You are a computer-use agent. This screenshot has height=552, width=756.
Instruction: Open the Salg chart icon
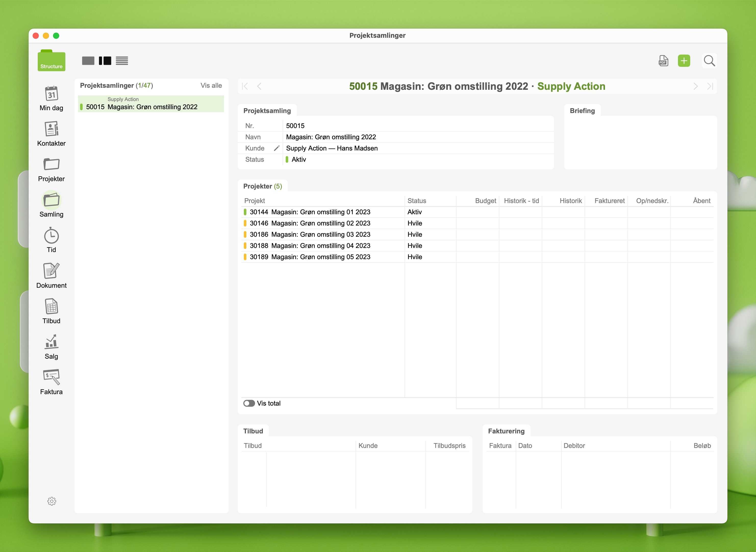(52, 342)
